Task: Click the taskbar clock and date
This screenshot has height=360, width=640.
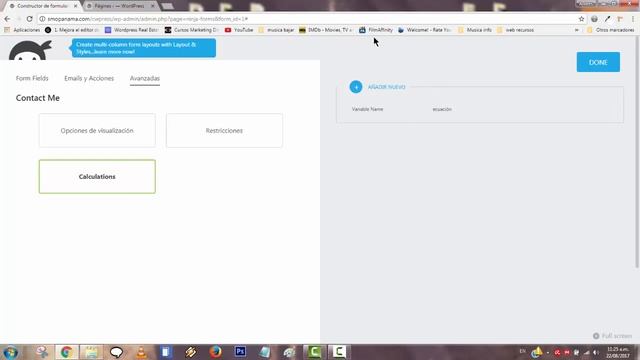Action: tap(618, 352)
